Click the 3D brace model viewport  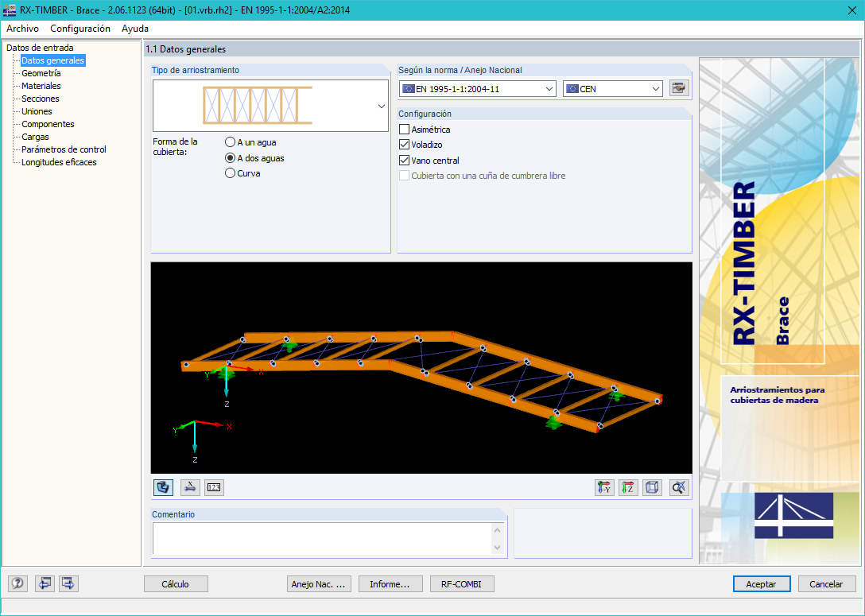421,368
